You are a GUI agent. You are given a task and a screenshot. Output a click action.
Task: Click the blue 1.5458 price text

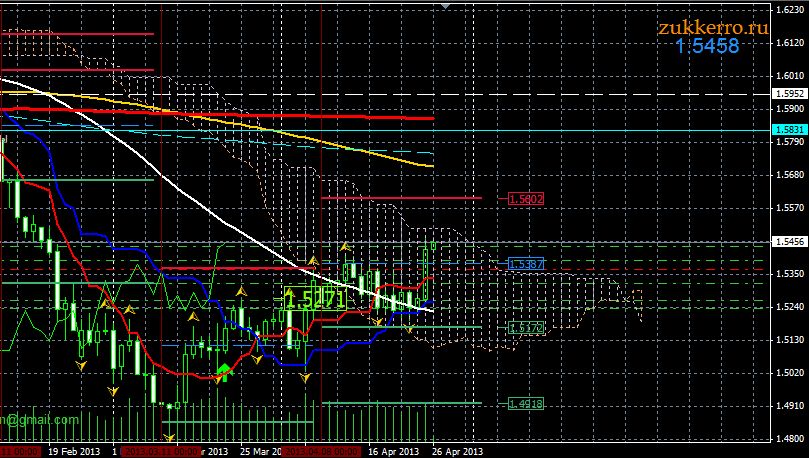[706, 46]
